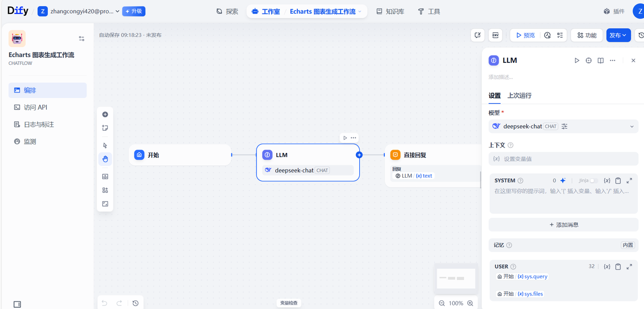Go to the 工作室 studio menu
This screenshot has width=644, height=309.
click(x=265, y=11)
